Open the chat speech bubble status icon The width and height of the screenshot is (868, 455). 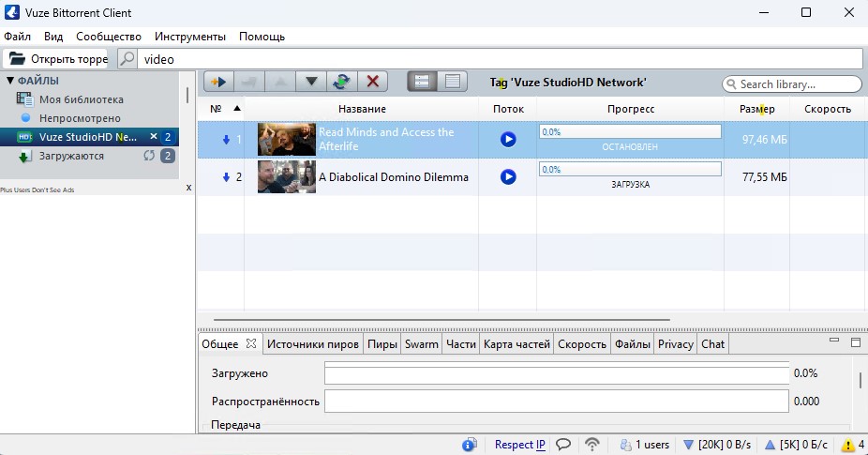(x=563, y=445)
